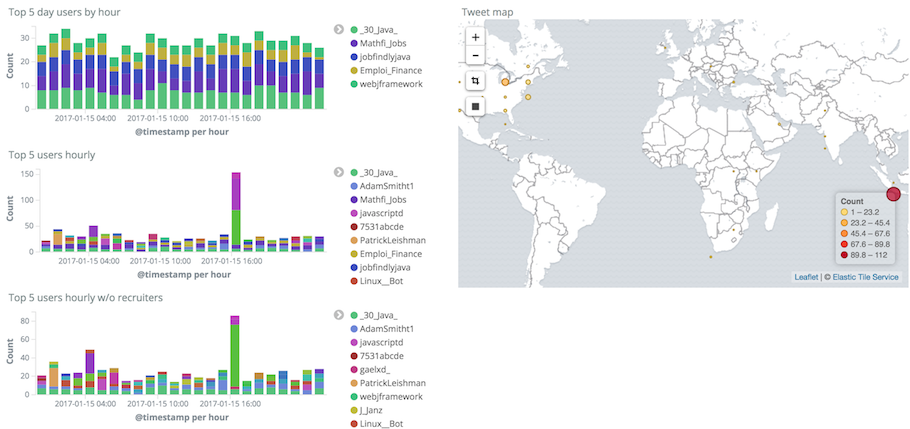Zoom out on the Tweet map

click(475, 57)
